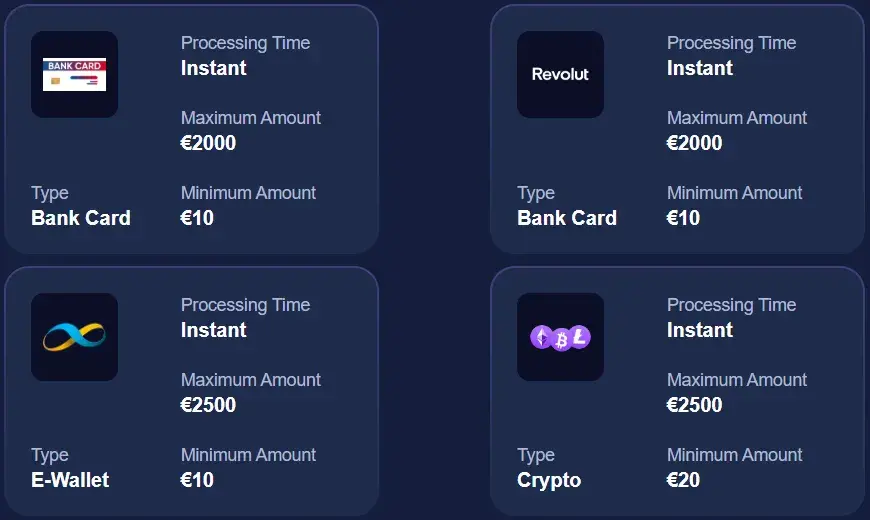Click Minimum Amount label in E-Wallet card
The image size is (870, 520).
(248, 455)
